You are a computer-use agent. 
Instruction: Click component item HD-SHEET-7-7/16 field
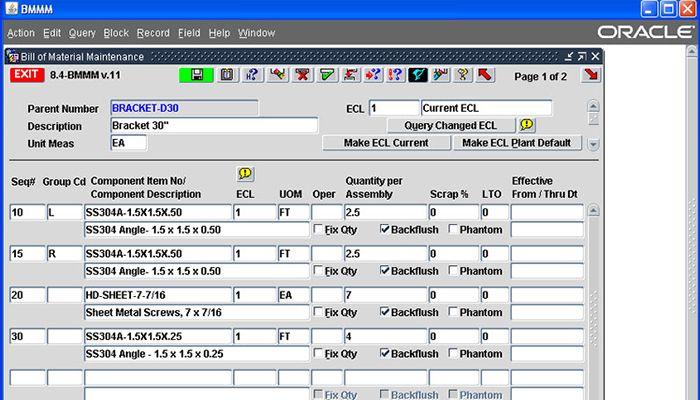coord(158,295)
